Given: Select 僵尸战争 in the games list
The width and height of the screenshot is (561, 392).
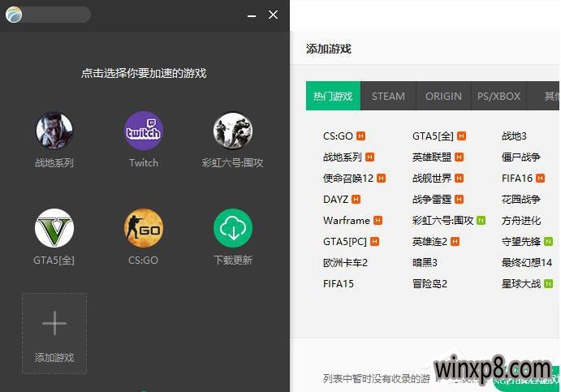Looking at the screenshot, I should 521,157.
